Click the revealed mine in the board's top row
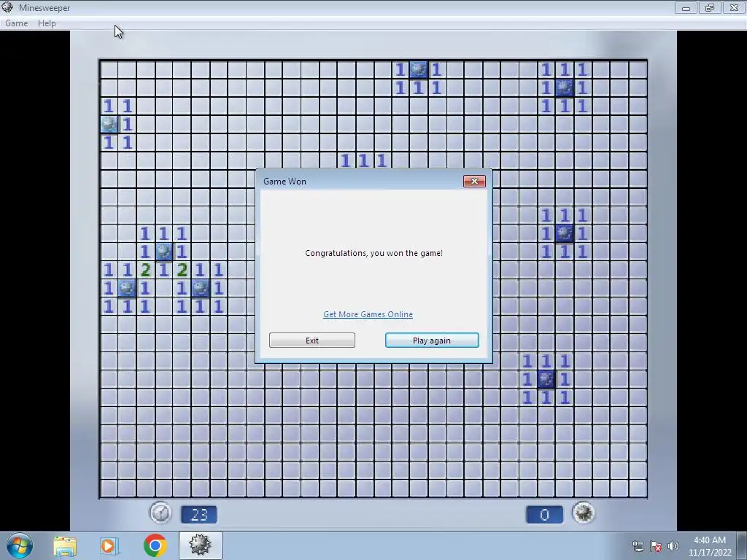Screen dimensions: 747x560 419,69
